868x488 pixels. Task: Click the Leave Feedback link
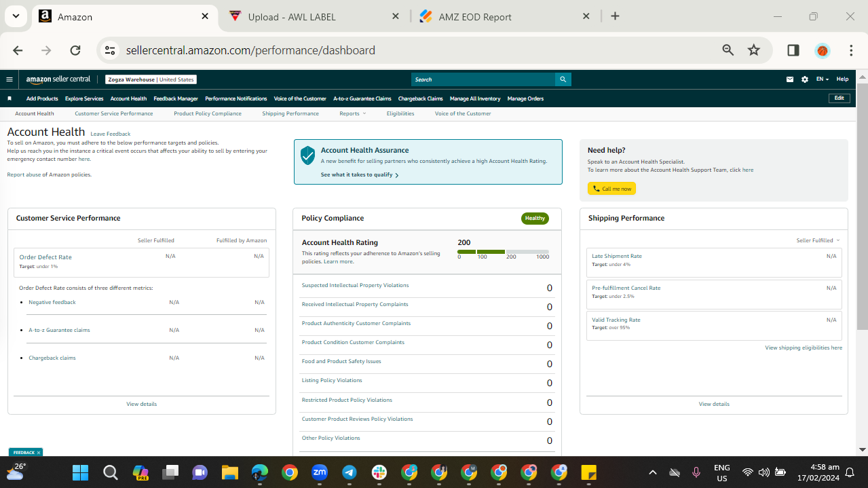click(111, 134)
